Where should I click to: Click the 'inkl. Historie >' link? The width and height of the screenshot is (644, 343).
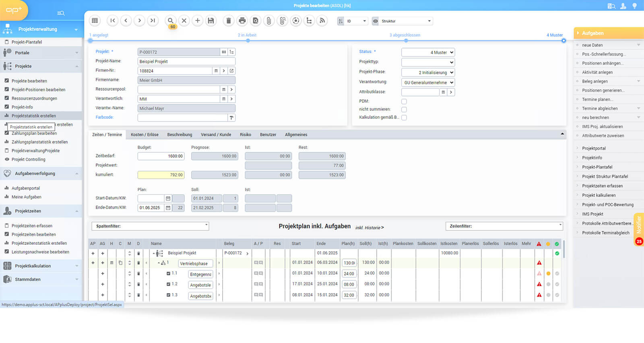(x=369, y=228)
